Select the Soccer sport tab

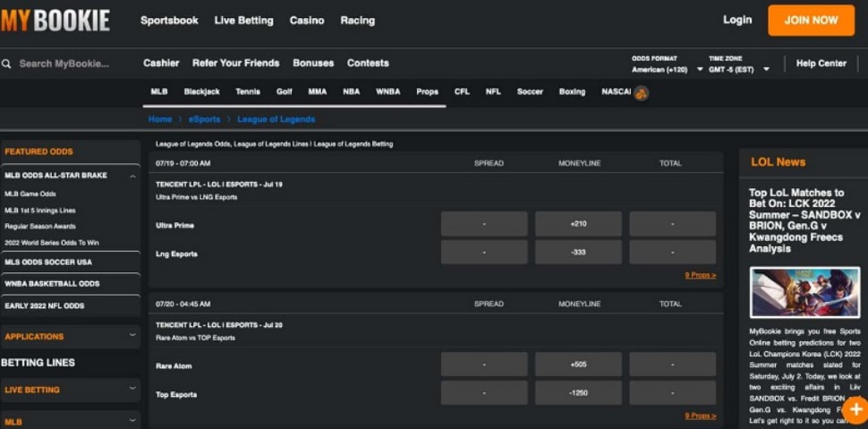click(x=530, y=91)
